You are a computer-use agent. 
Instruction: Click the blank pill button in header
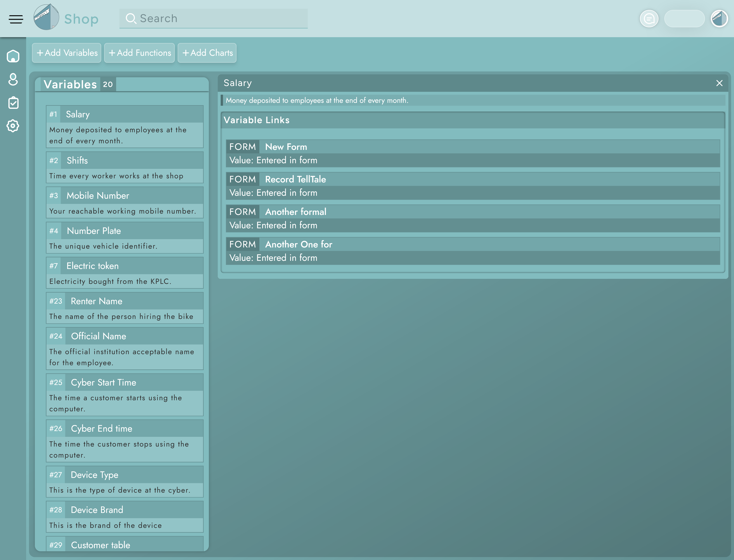pos(684,19)
